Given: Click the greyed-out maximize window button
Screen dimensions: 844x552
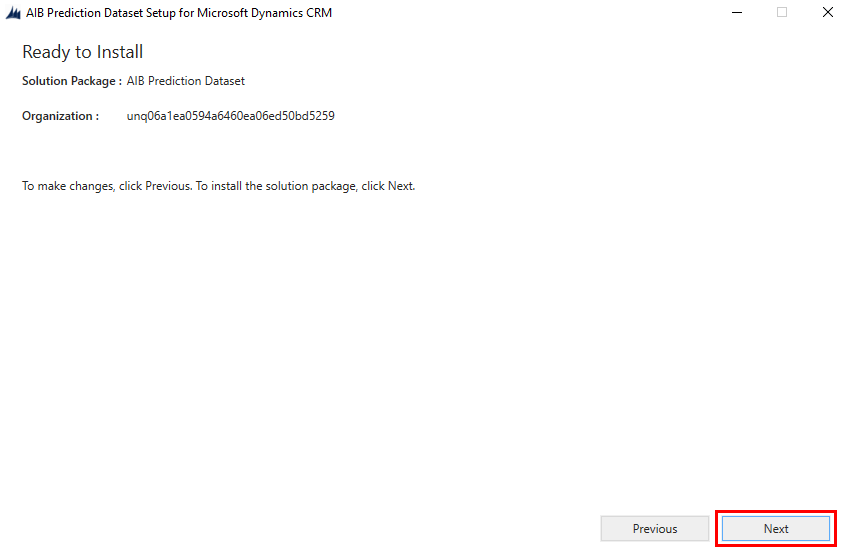Looking at the screenshot, I should point(781,13).
